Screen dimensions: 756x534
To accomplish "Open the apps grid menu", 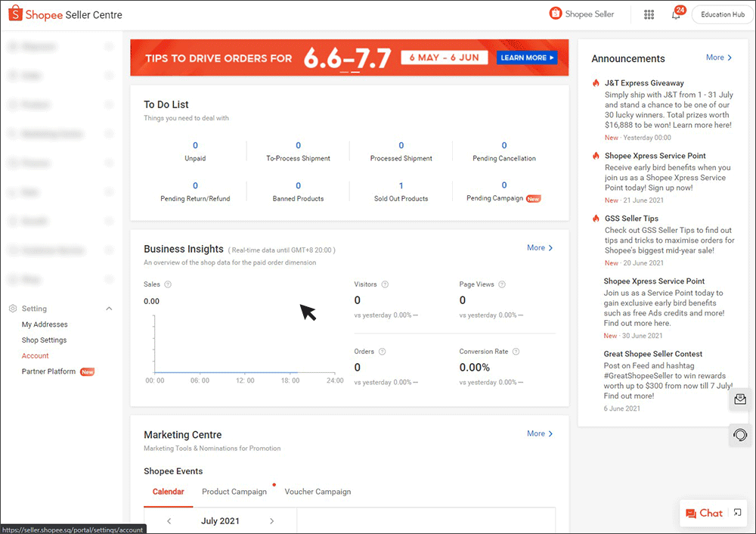I will tap(649, 14).
